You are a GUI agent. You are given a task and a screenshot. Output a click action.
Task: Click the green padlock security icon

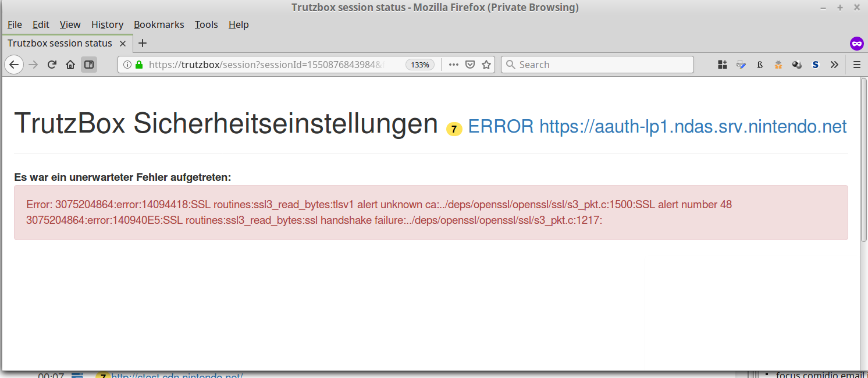point(138,65)
